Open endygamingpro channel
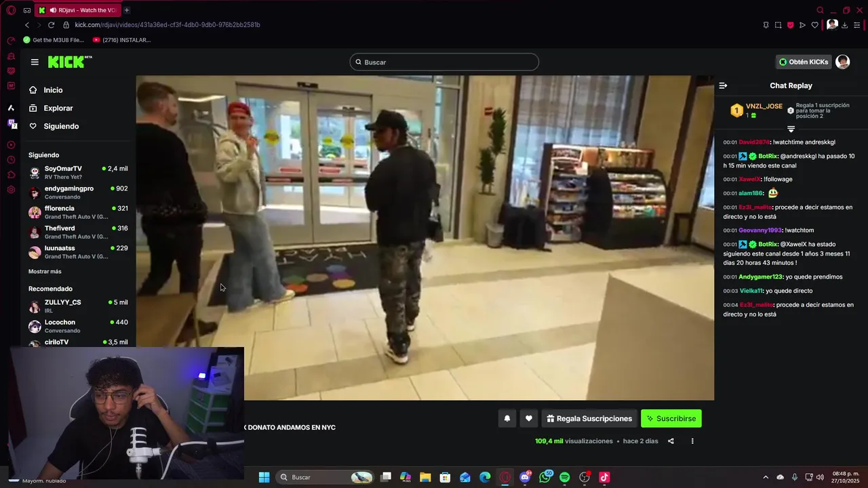Image resolution: width=868 pixels, height=488 pixels. [x=78, y=192]
